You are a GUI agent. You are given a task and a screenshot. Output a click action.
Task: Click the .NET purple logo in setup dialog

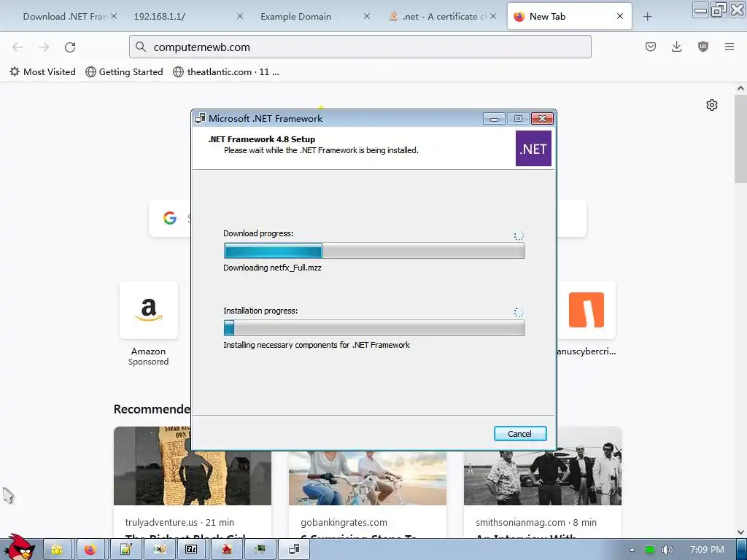pos(533,149)
